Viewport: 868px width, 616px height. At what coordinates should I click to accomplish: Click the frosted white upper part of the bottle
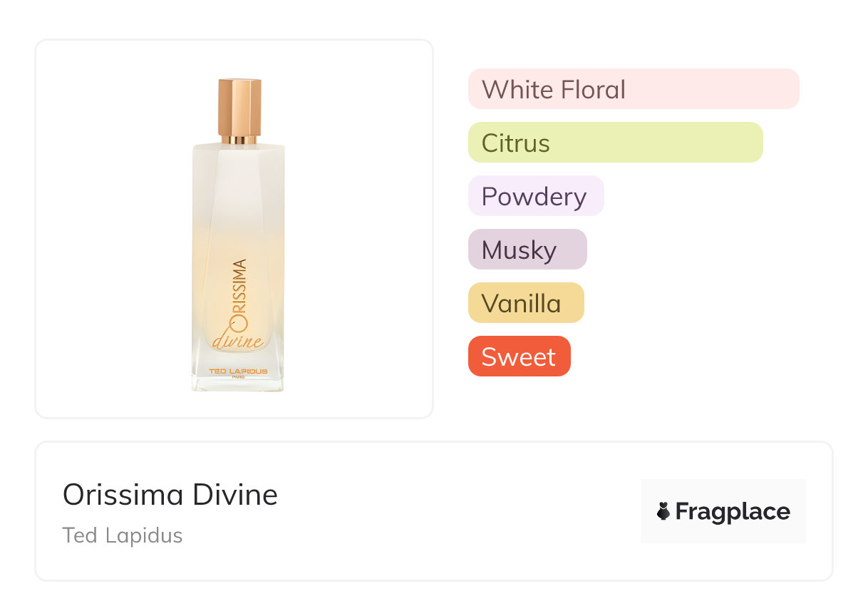coord(238,178)
